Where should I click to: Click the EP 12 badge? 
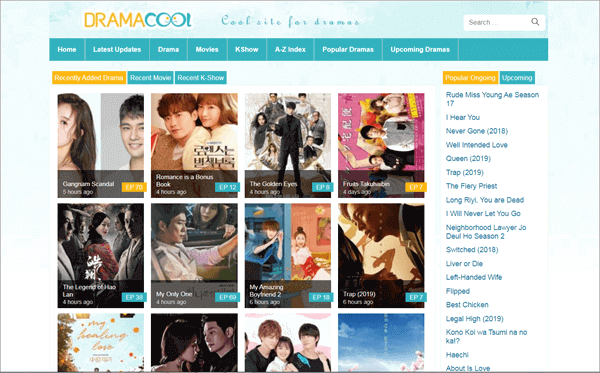(x=227, y=187)
